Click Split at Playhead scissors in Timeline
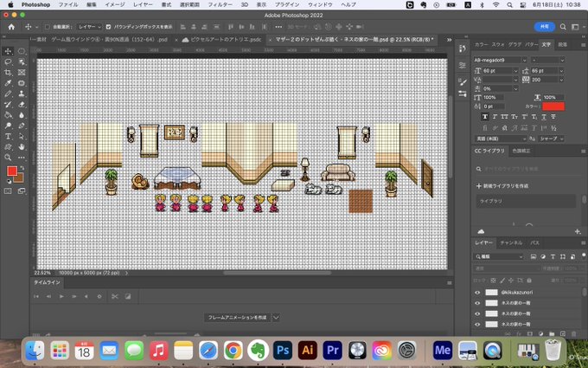Screen dimensions: 588x368 (x=115, y=296)
